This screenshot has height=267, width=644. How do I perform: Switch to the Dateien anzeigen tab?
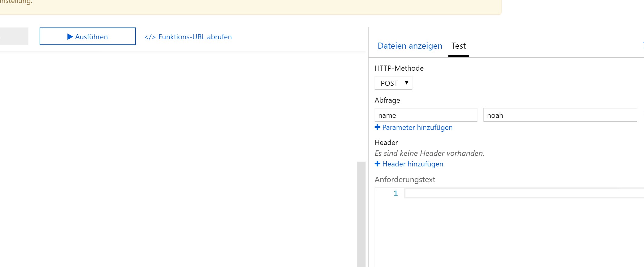coord(410,46)
